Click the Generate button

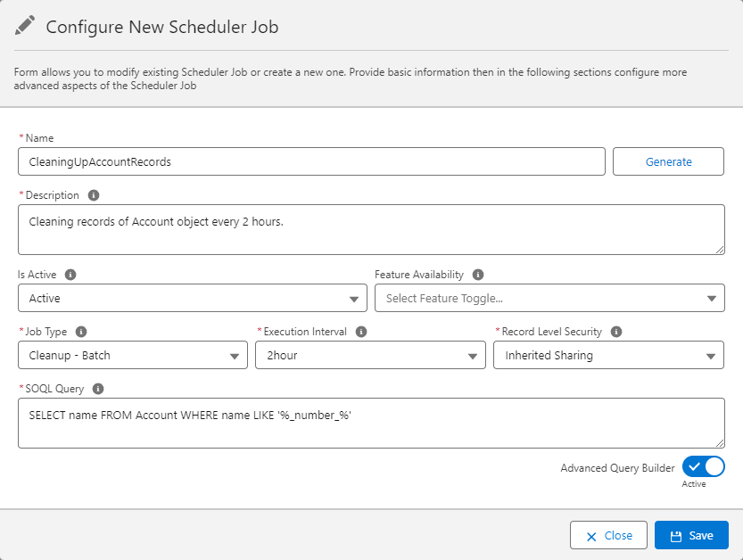click(668, 161)
